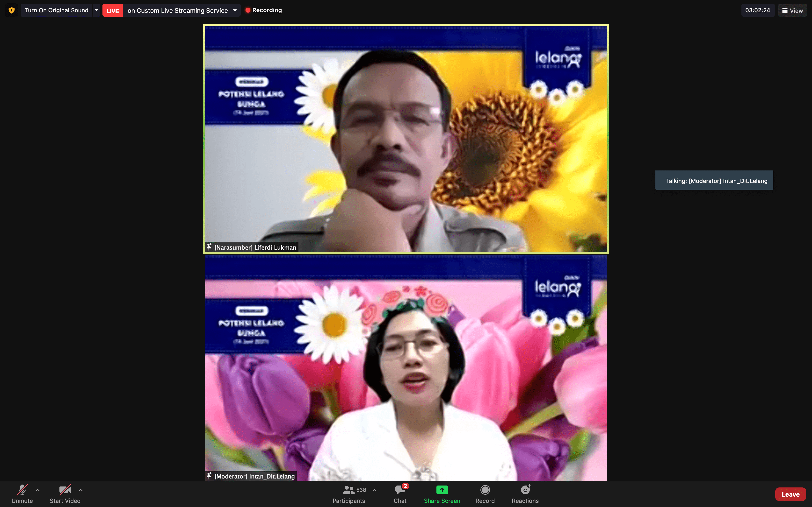Click the red LIVE indicator badge
Screen dimensions: 812x507
coord(112,10)
